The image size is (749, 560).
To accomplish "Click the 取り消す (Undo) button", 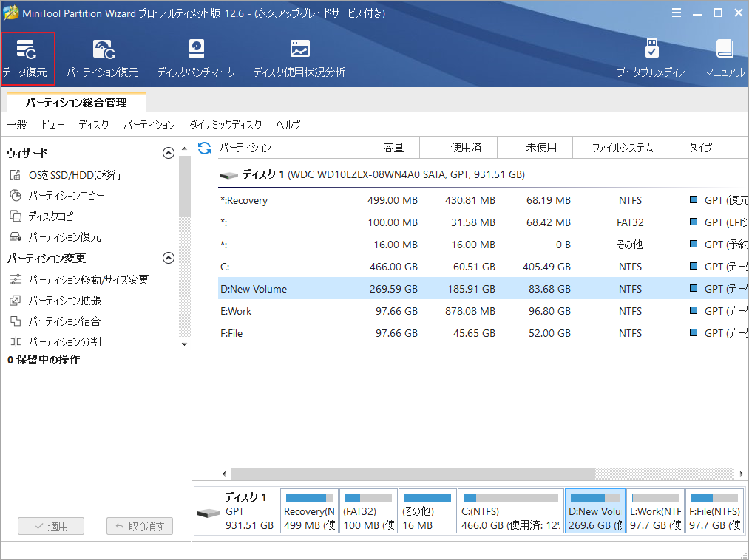I will tap(139, 526).
